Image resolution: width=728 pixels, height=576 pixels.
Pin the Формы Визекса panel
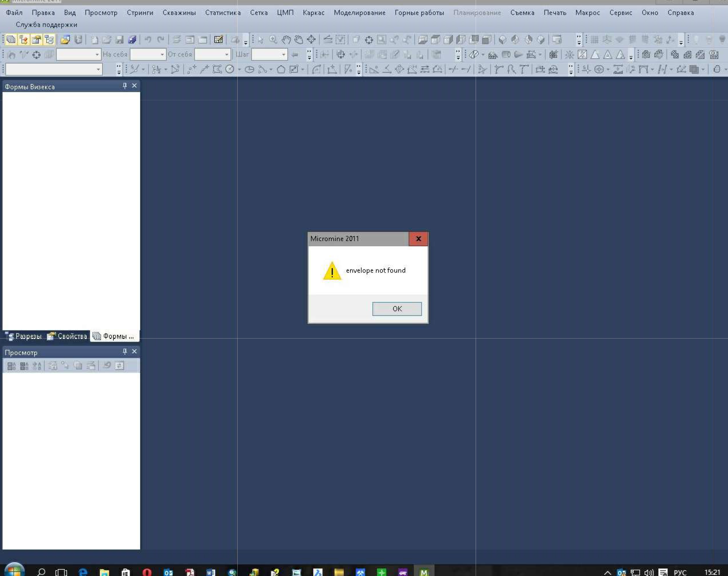125,86
